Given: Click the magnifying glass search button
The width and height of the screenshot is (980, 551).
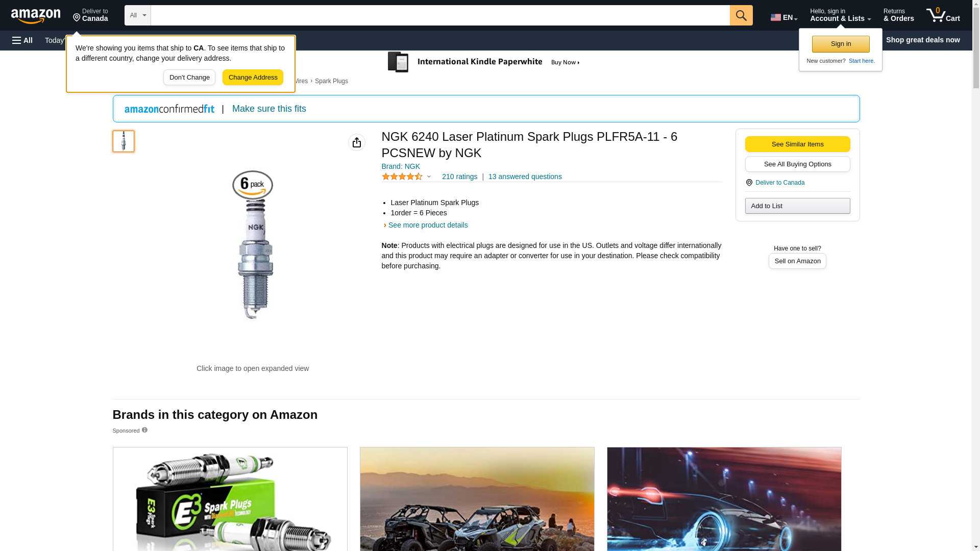Looking at the screenshot, I should tap(741, 15).
